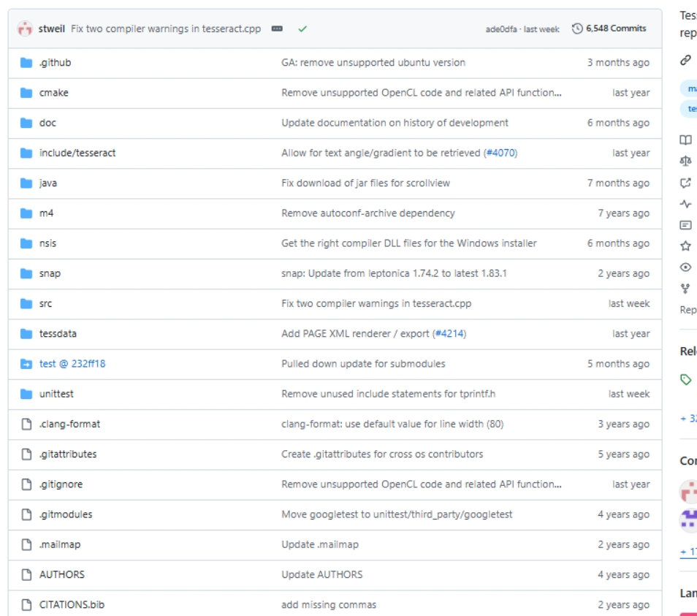Open 'clang-format: use default value' commit
Viewport: 697px width, 616px height.
(392, 425)
